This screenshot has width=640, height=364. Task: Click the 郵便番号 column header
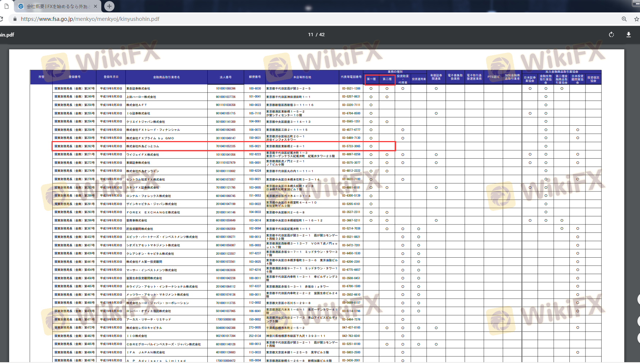tap(255, 77)
